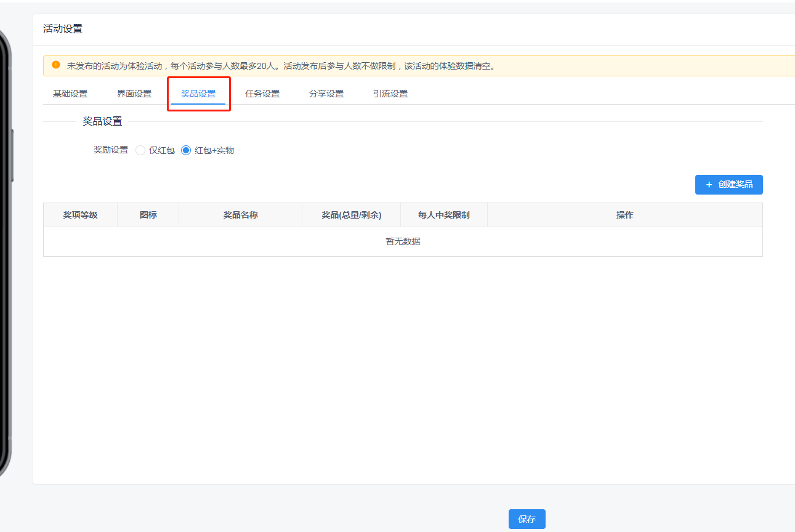Switch to the 引流设置 tab
The height and width of the screenshot is (532, 795).
[x=390, y=94]
